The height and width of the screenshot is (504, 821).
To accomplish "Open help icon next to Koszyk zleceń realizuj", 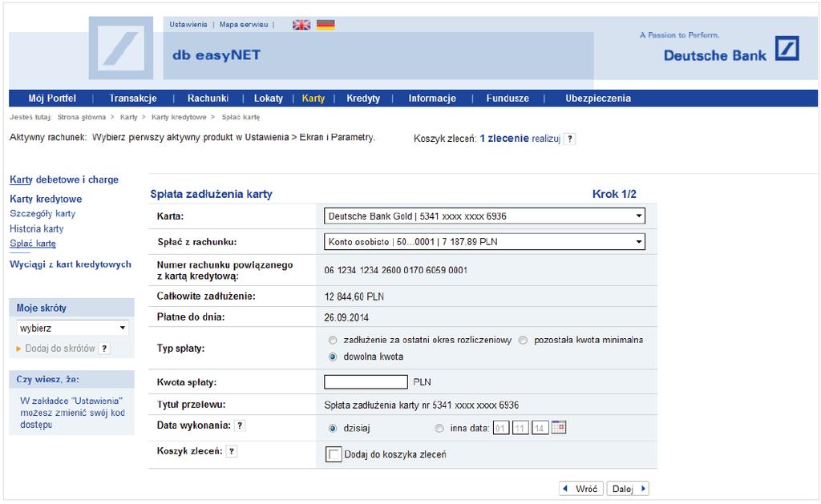I will 570,139.
